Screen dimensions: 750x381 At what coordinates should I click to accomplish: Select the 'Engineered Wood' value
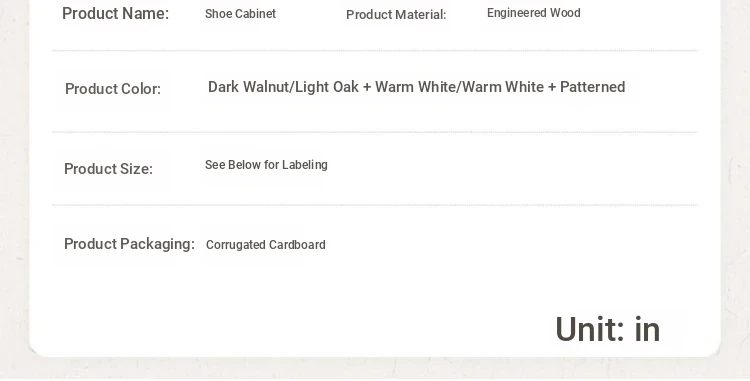[x=534, y=13]
